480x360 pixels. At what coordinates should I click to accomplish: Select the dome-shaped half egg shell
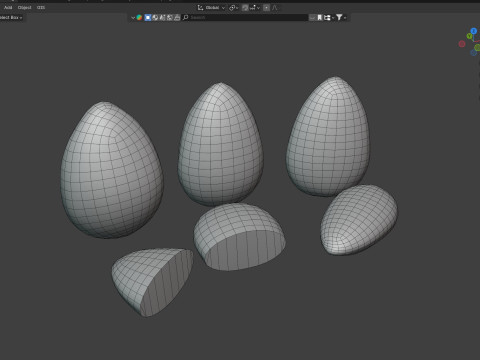[239, 237]
